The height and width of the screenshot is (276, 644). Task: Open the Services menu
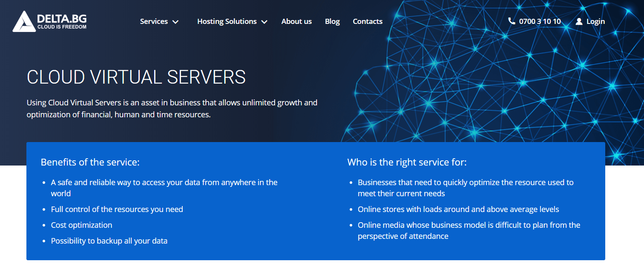(x=154, y=21)
